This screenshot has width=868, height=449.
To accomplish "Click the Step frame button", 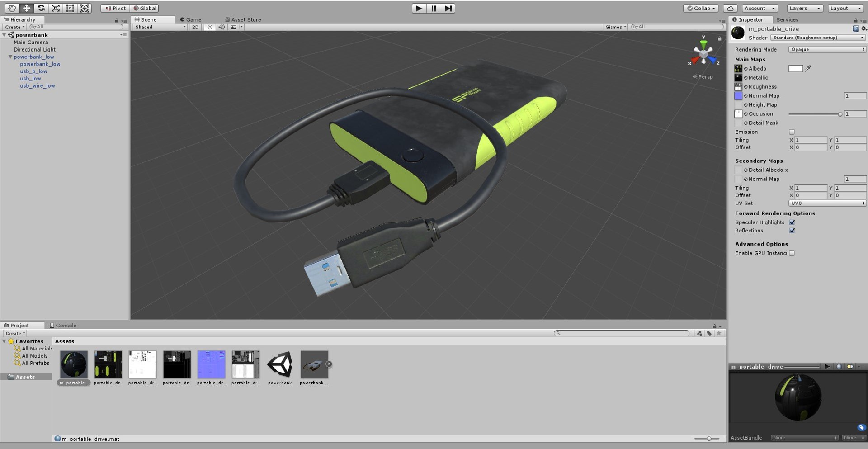I will click(x=448, y=8).
